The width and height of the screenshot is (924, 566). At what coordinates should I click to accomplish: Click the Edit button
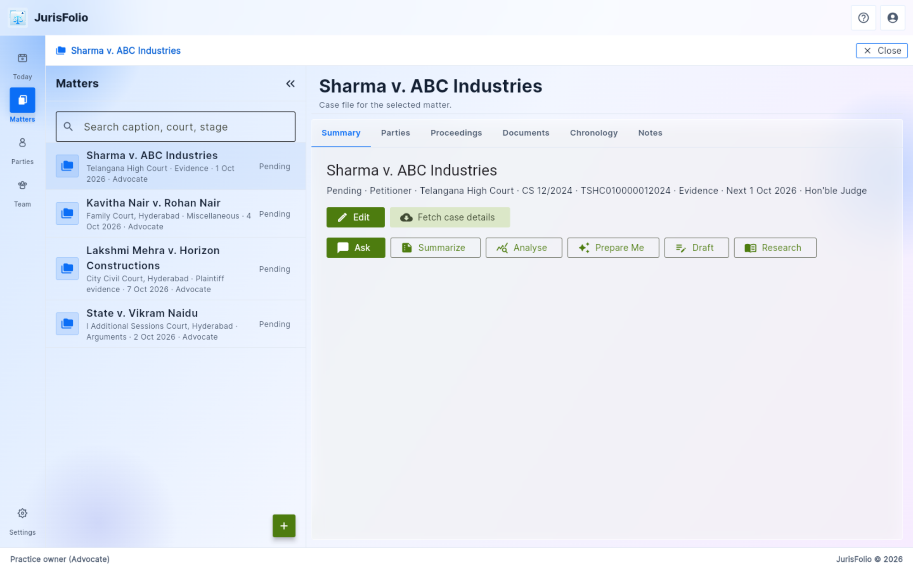[355, 217]
